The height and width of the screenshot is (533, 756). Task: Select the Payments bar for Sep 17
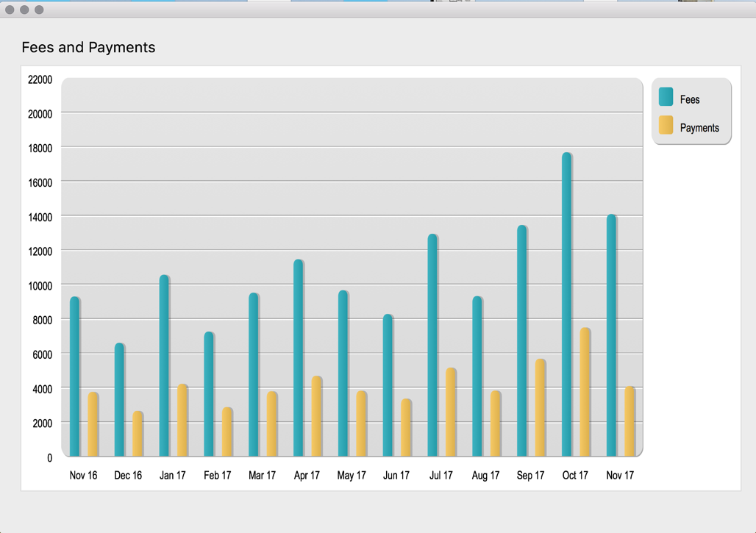538,404
